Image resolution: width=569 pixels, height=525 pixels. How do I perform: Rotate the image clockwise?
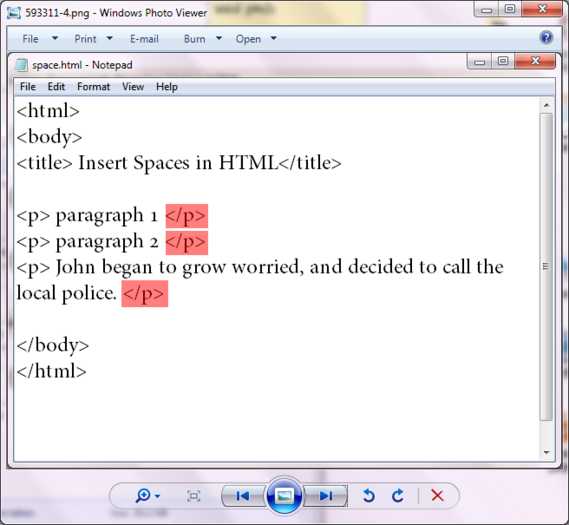pos(398,495)
